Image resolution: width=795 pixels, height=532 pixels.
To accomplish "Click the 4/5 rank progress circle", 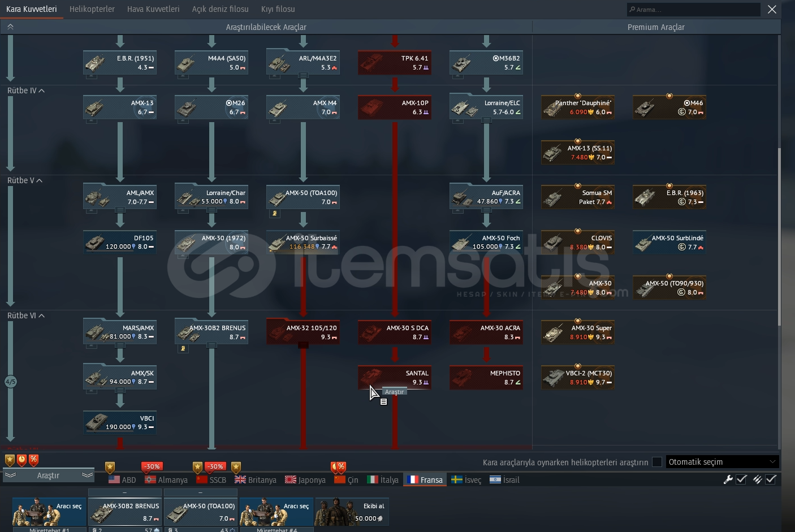I will (x=10, y=382).
